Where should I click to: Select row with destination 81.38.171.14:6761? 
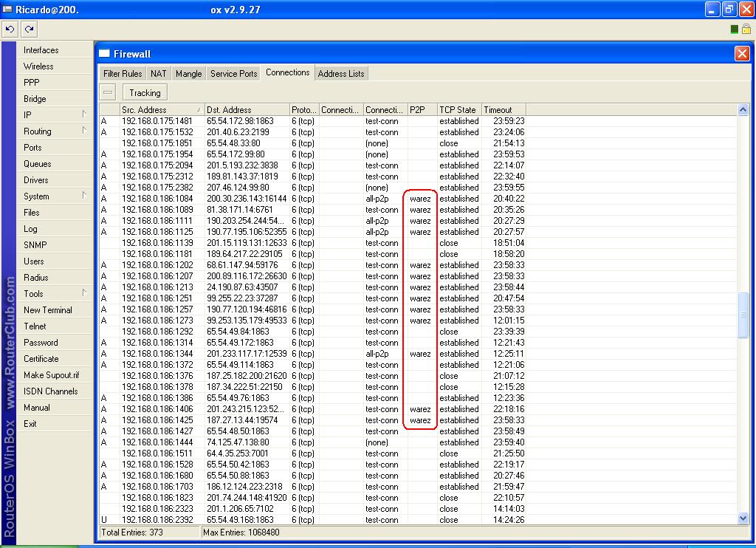coord(418,210)
